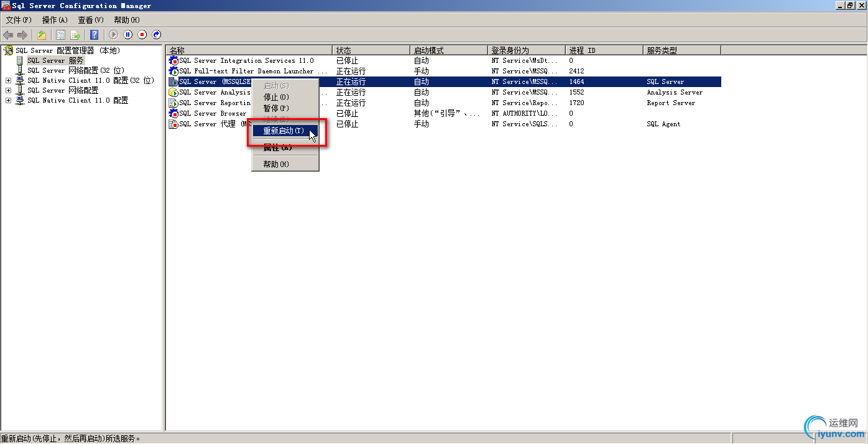Select SQL Server Integration Services 11.0 row
The width and height of the screenshot is (868, 444).
pos(444,61)
